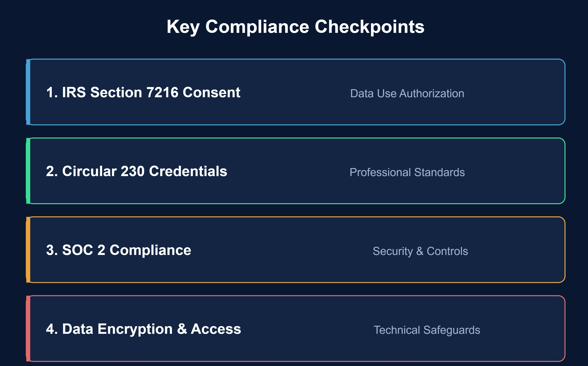Click the orange accent bar on card 3
Viewport: 588px width, 366px height.
[x=28, y=250]
